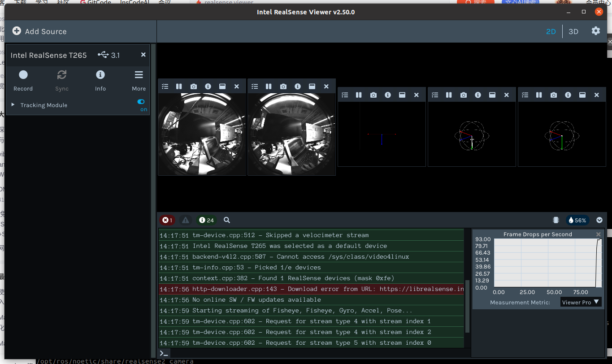Toggle the Tracking Module on switch

coord(141,102)
